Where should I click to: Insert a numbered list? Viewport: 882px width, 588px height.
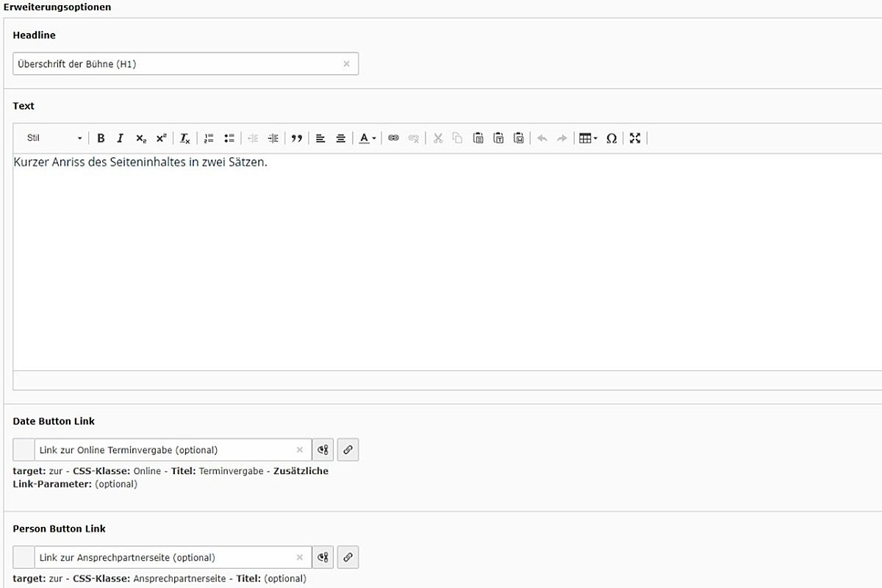click(x=209, y=138)
